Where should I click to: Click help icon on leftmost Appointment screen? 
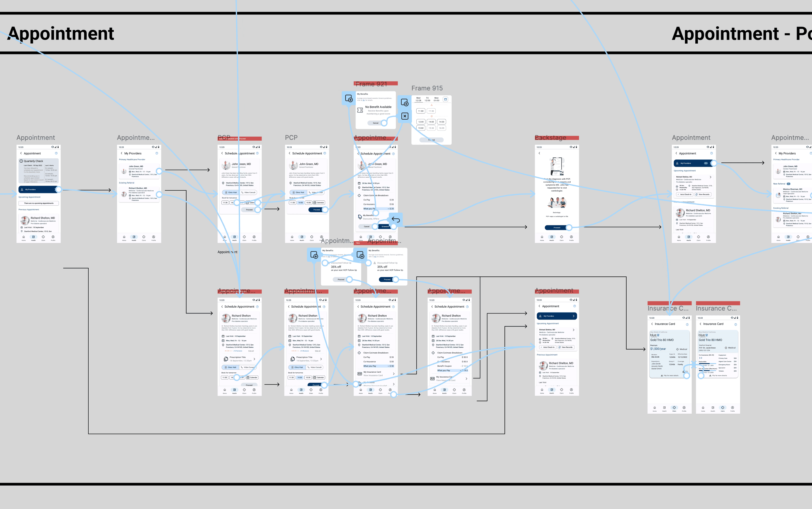click(56, 153)
